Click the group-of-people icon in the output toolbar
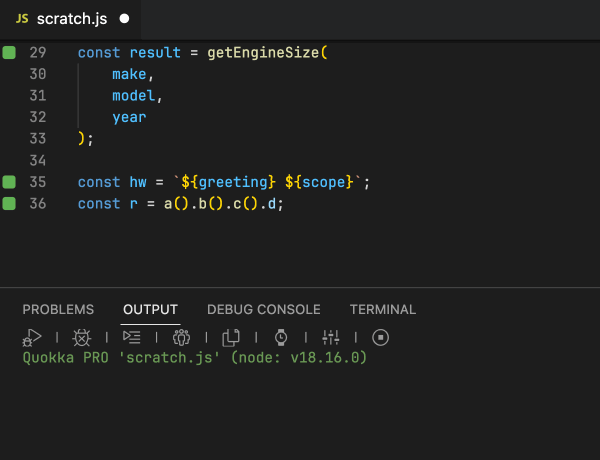The image size is (600, 460). click(181, 337)
